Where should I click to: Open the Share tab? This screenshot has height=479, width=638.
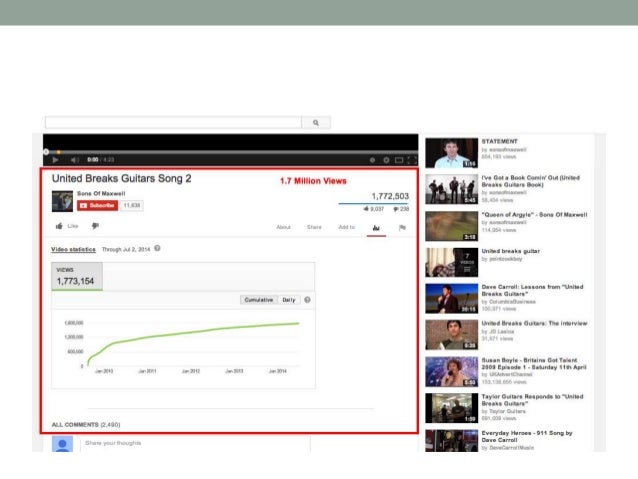click(x=314, y=227)
